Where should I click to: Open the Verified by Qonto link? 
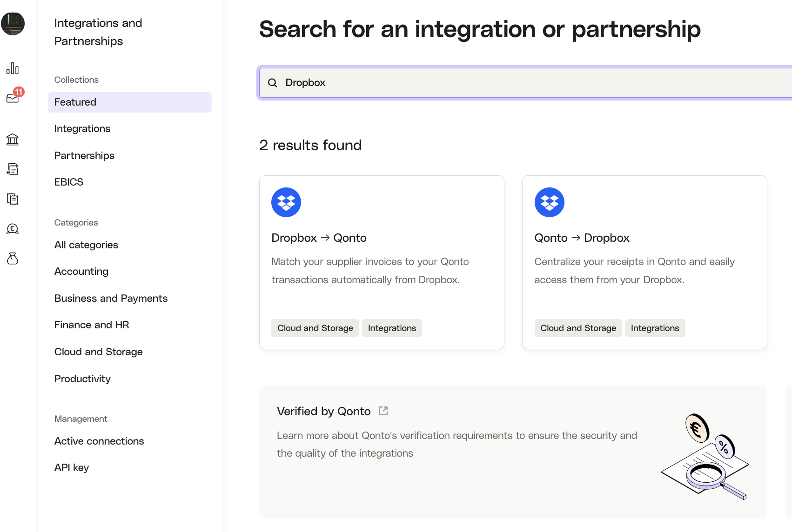[x=323, y=412]
